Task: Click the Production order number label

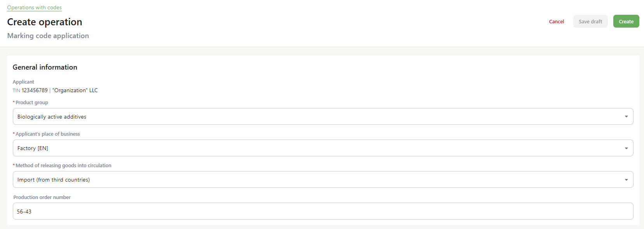Action: 42,198
